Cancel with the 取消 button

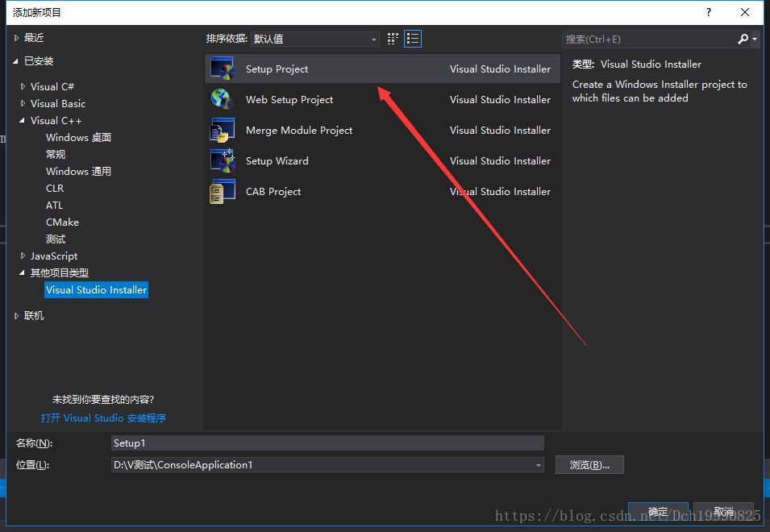724,512
